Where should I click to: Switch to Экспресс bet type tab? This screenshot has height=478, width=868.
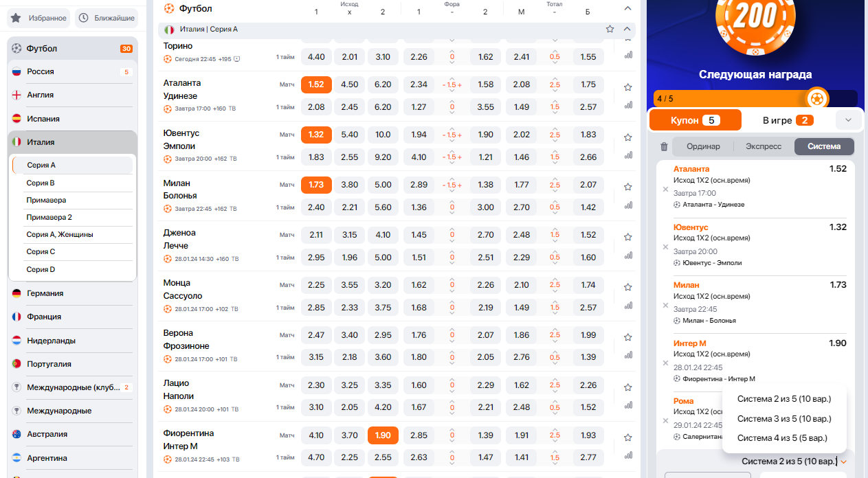tap(764, 146)
